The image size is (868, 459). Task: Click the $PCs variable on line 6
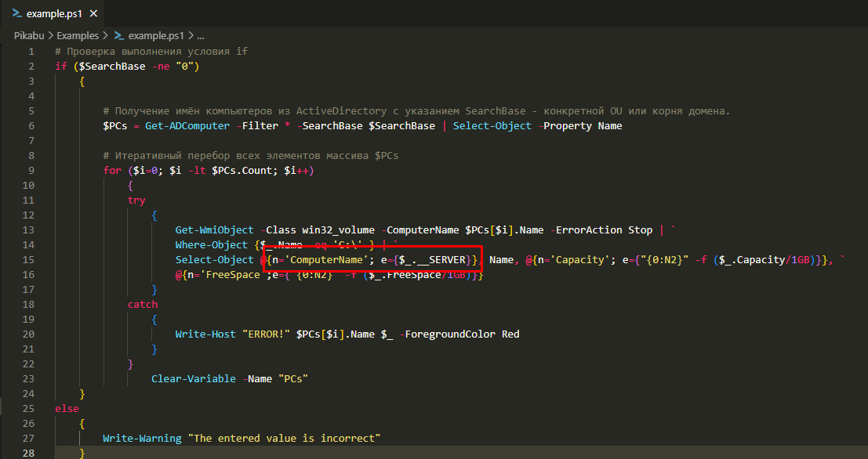[x=115, y=126]
